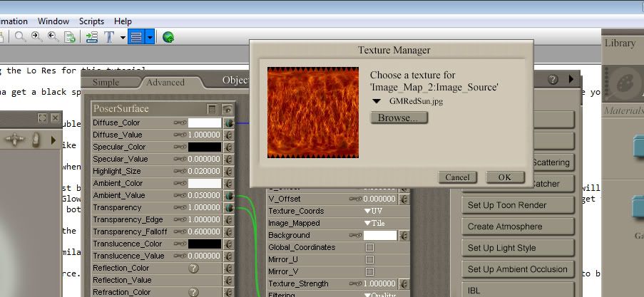The height and width of the screenshot is (297, 644).
Task: Enable the Global_Coordinates checkbox
Action: (x=369, y=247)
